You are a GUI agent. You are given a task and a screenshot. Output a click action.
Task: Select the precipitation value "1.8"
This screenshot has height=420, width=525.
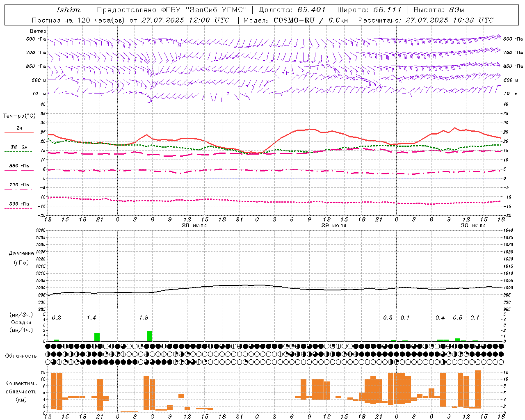tap(144, 318)
